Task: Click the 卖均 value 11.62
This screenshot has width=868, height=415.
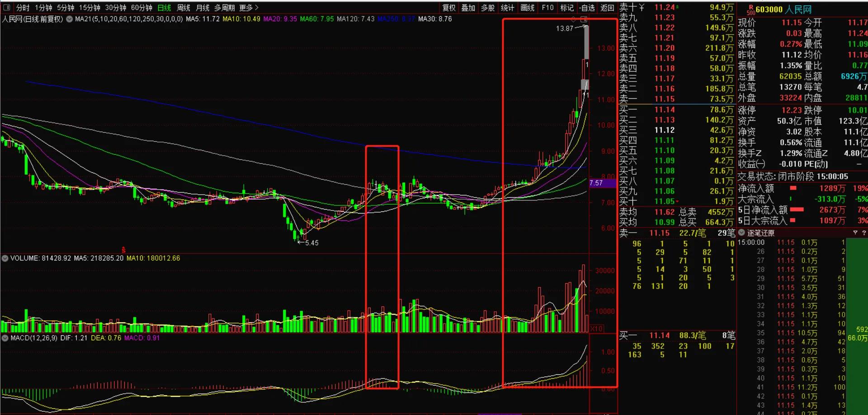Action: pos(665,212)
